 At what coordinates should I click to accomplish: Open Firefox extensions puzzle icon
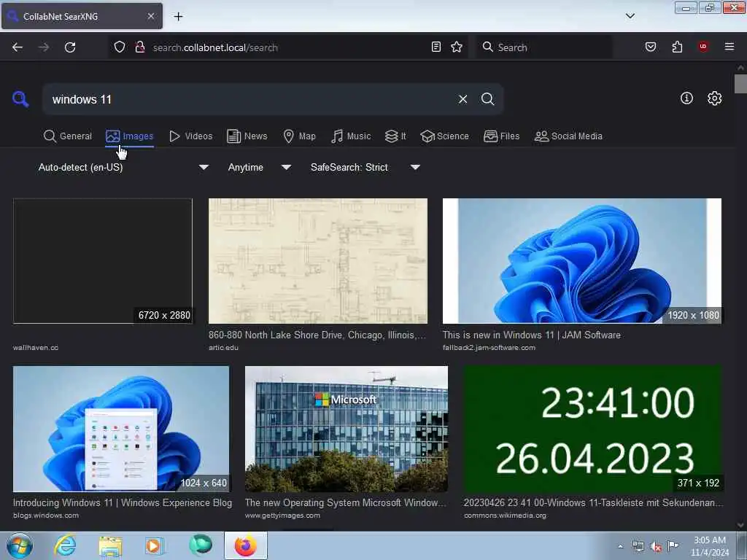(x=677, y=47)
